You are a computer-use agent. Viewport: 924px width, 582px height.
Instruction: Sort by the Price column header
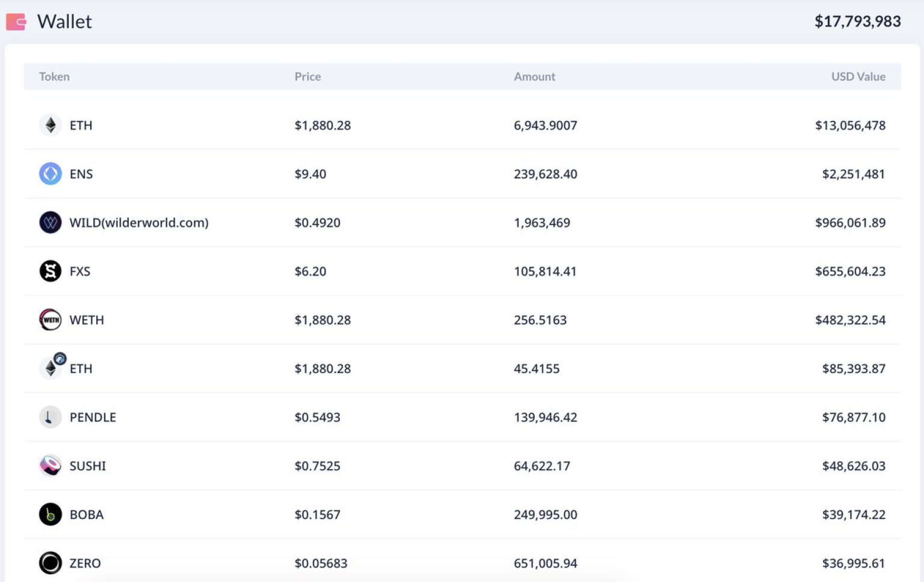click(307, 76)
